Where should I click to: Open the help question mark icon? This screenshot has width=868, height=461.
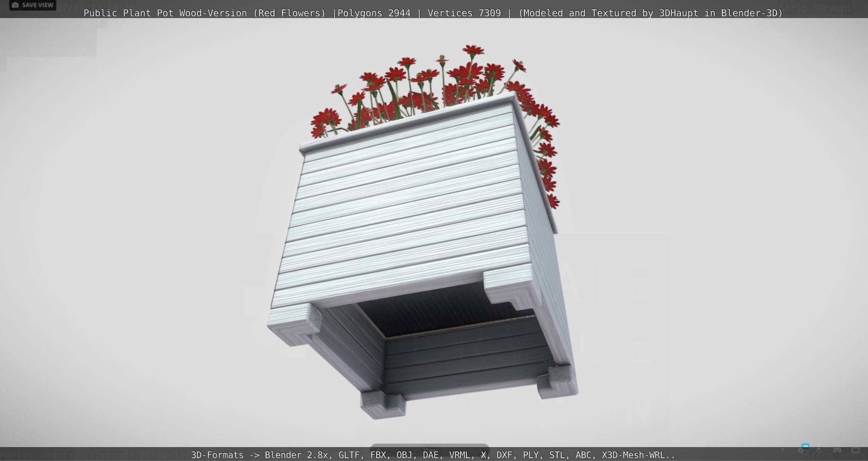(782, 450)
